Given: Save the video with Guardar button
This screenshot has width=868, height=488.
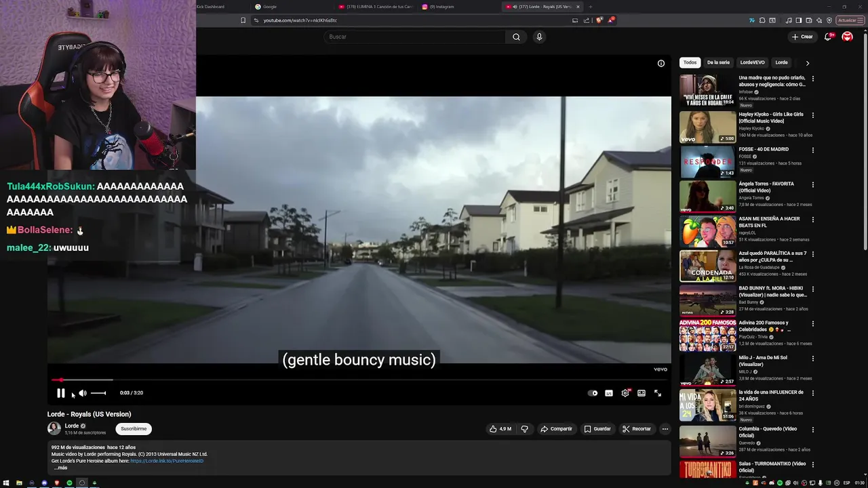Looking at the screenshot, I should point(597,429).
